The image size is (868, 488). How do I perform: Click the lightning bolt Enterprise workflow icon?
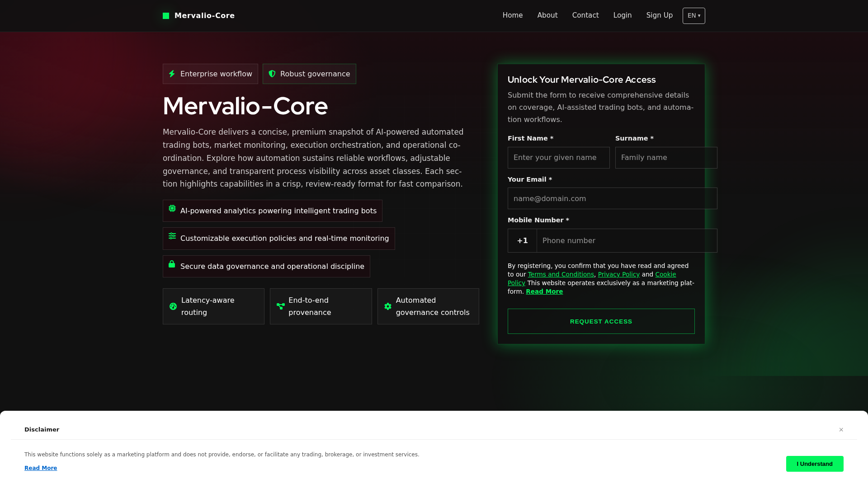(x=172, y=74)
